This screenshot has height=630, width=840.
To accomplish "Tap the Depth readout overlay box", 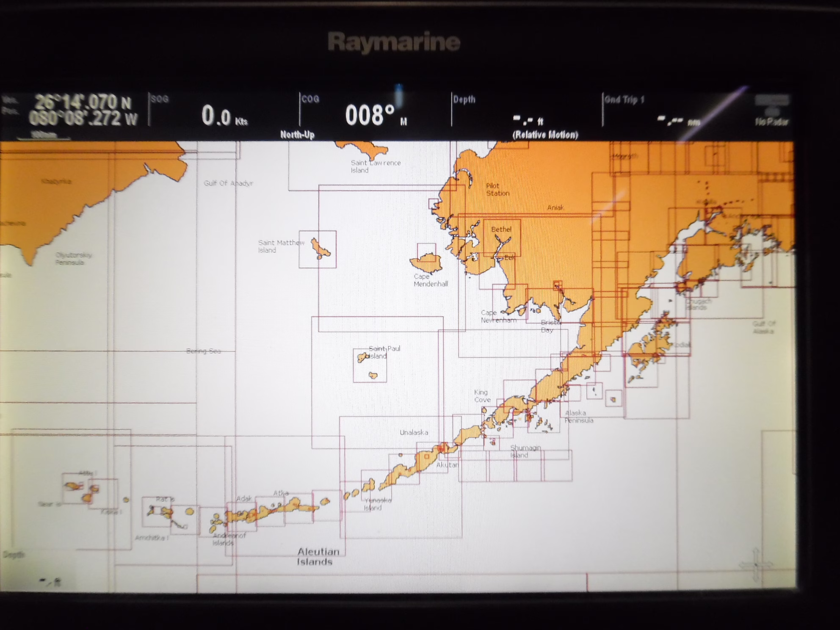I will [38, 570].
